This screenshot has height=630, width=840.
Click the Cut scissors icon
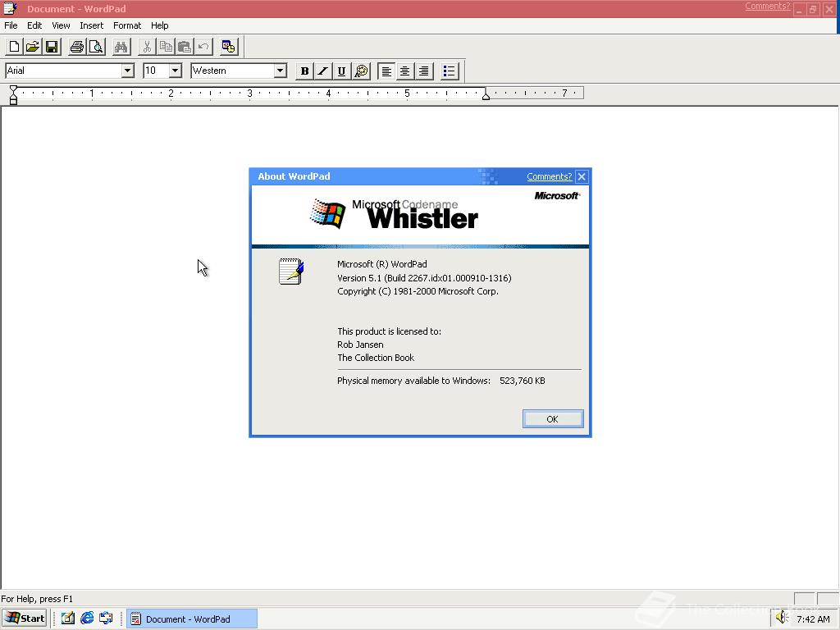(147, 47)
